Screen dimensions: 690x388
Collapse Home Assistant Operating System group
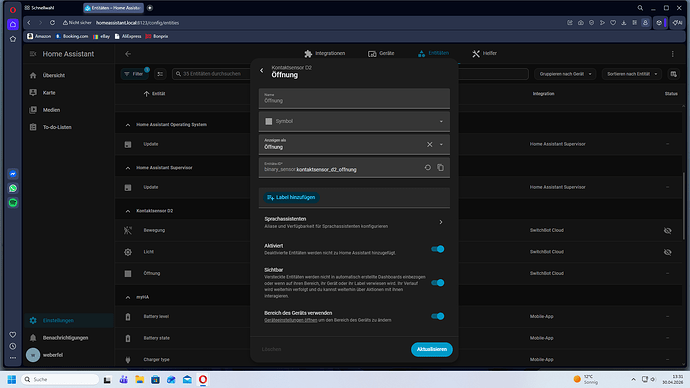coord(128,125)
